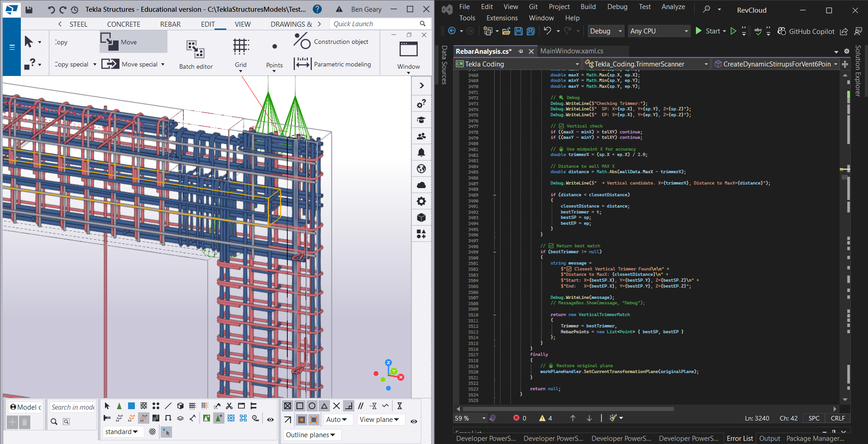Click the Construction object icon
The width and height of the screenshot is (868, 444).
[x=302, y=42]
